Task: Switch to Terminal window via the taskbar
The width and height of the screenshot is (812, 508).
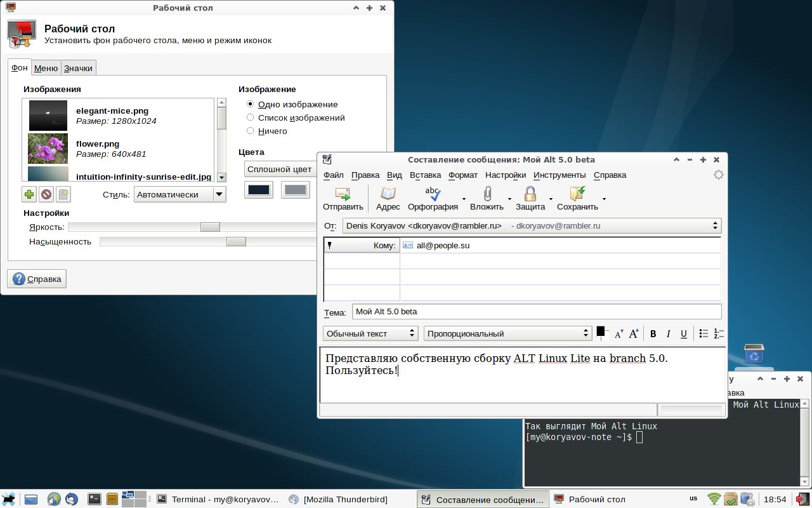Action: [x=218, y=499]
